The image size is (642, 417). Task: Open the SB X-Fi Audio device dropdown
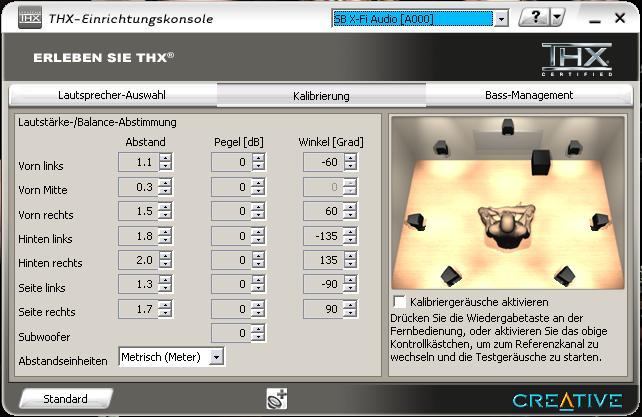(501, 19)
